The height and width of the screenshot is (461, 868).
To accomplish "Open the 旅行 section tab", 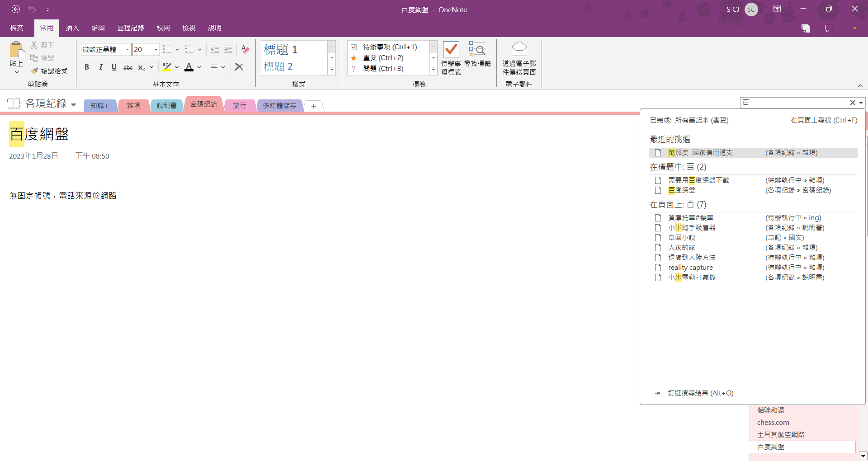I will [x=240, y=105].
